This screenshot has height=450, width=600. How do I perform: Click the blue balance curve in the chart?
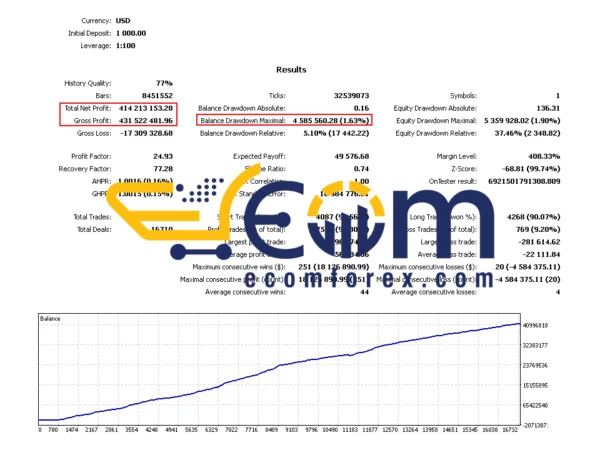279,365
